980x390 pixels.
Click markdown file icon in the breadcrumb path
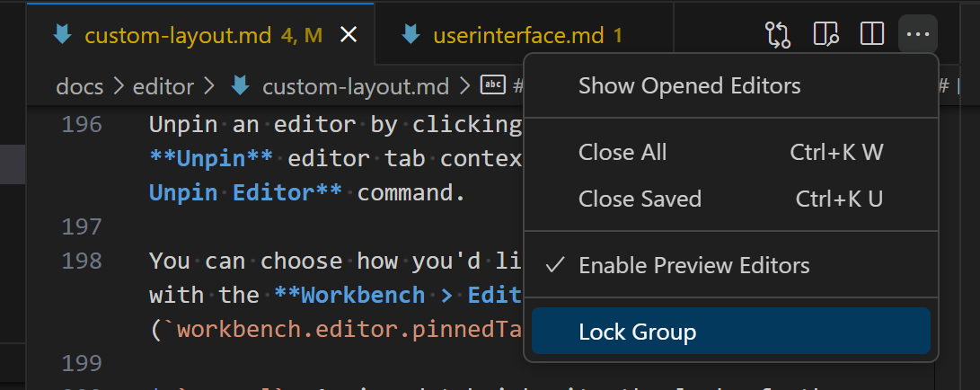coord(241,86)
